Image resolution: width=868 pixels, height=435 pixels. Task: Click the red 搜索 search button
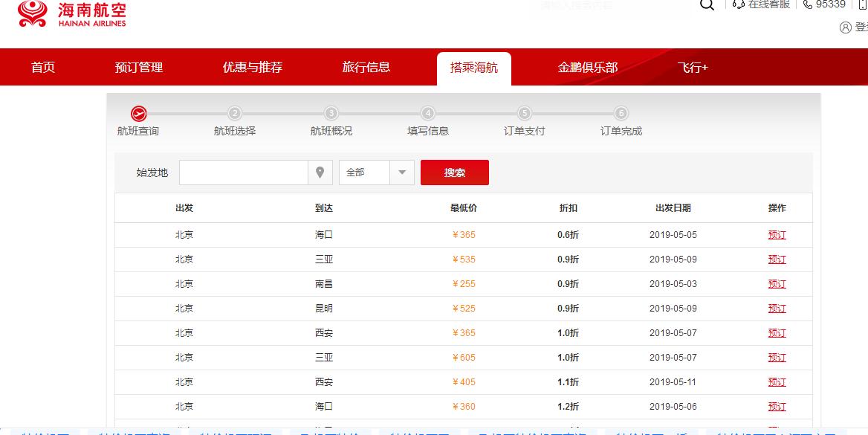pyautogui.click(x=455, y=173)
